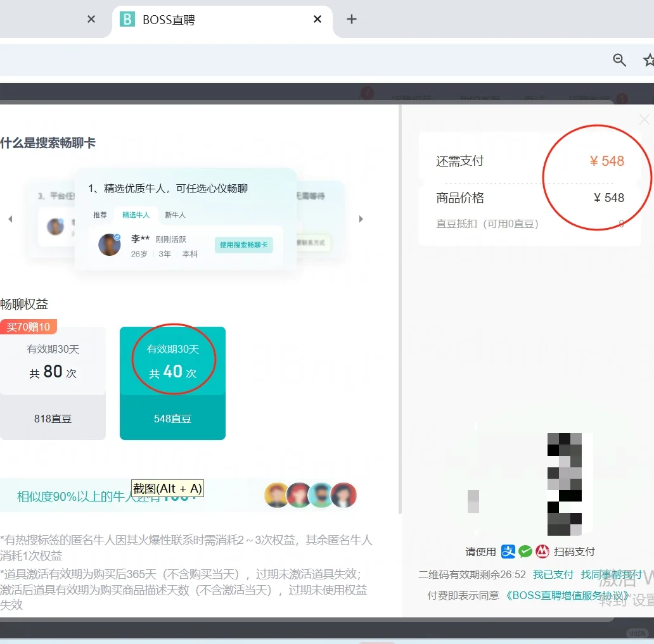The height and width of the screenshot is (644, 654).
Task: Choose the 40次 548直豆 package
Action: pos(172,384)
